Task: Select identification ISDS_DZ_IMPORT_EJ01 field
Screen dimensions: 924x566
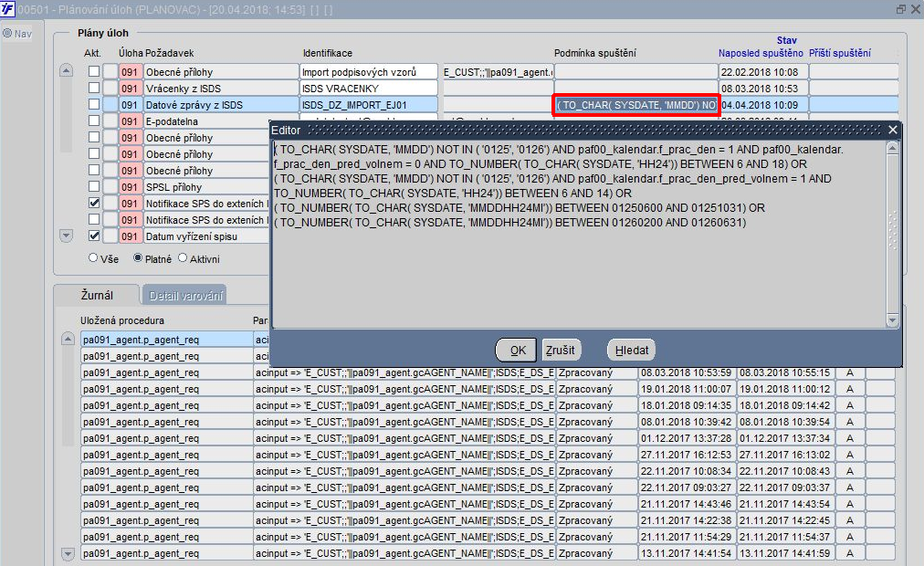Action: point(369,105)
